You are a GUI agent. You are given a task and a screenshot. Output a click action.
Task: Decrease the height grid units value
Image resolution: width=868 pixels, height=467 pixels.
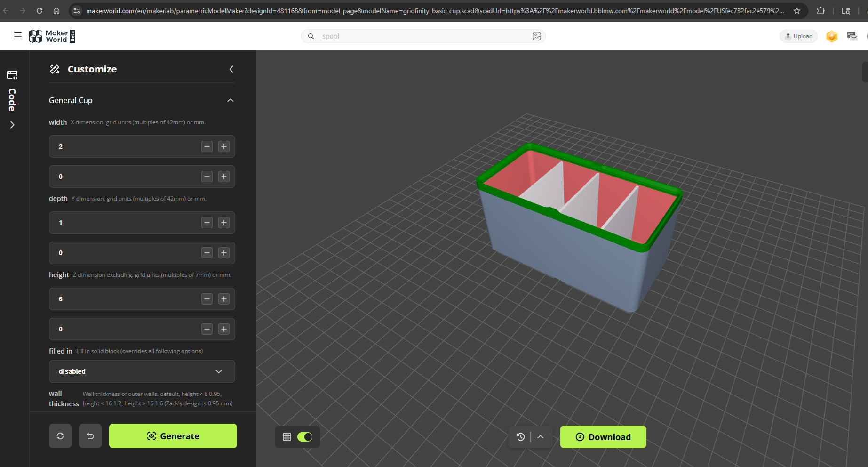[207, 299]
